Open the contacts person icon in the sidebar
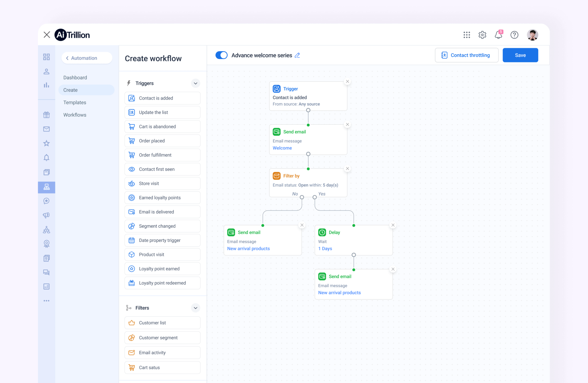 pos(46,71)
